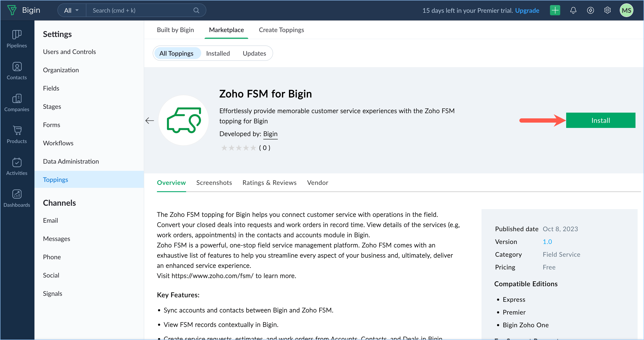Select the All Toppings filter
The height and width of the screenshot is (340, 644).
(176, 53)
